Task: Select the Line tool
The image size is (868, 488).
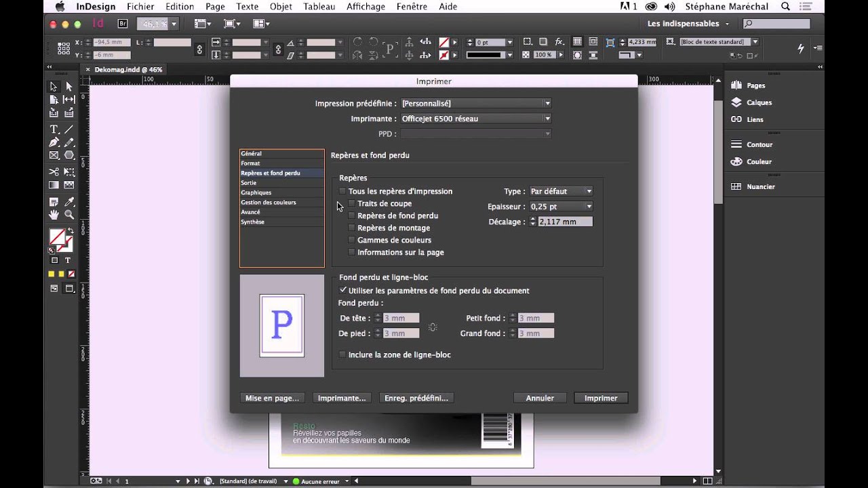Action: pyautogui.click(x=68, y=129)
